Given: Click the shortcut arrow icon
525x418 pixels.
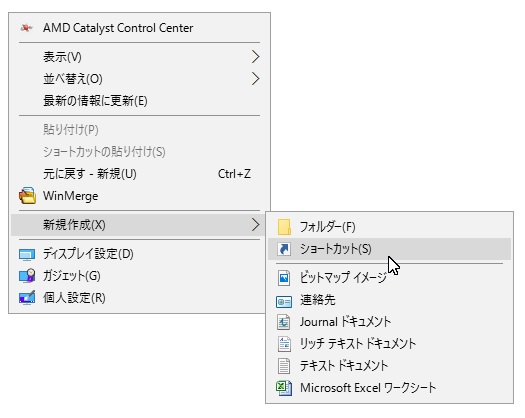Looking at the screenshot, I should tap(284, 249).
